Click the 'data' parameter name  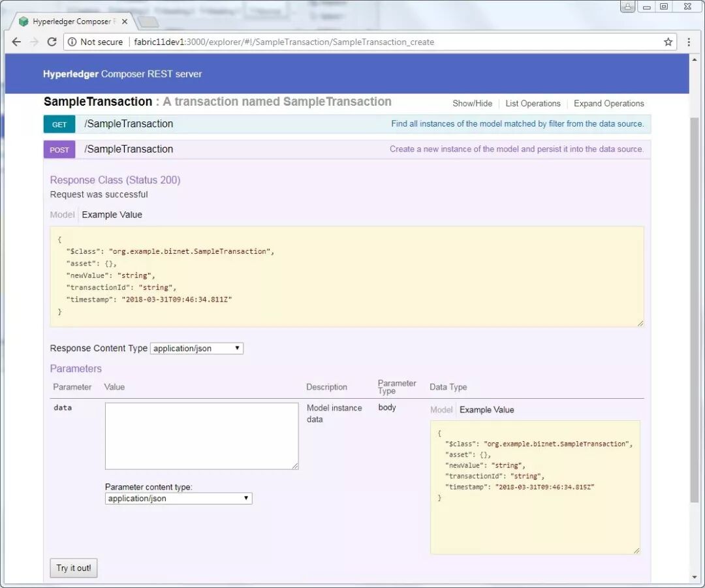pyautogui.click(x=63, y=407)
